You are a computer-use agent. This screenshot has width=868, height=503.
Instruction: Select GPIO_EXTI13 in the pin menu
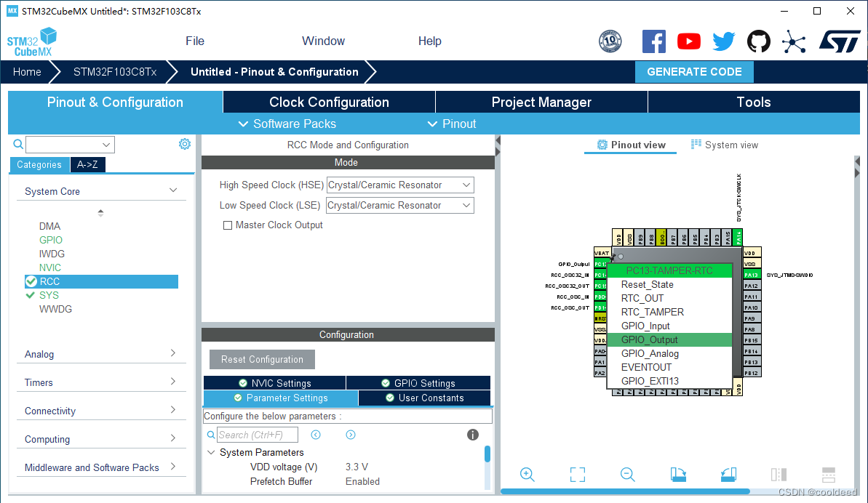coord(669,381)
